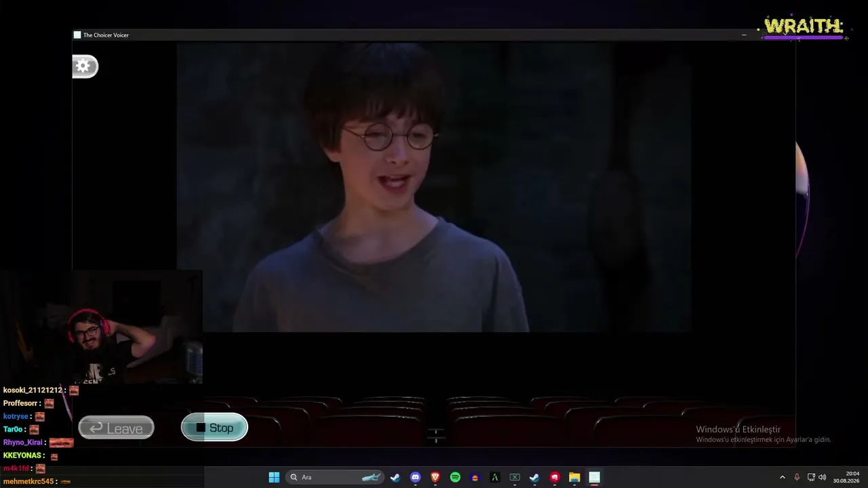
Task: Click the window title The Choicer Voicer
Action: tap(106, 35)
